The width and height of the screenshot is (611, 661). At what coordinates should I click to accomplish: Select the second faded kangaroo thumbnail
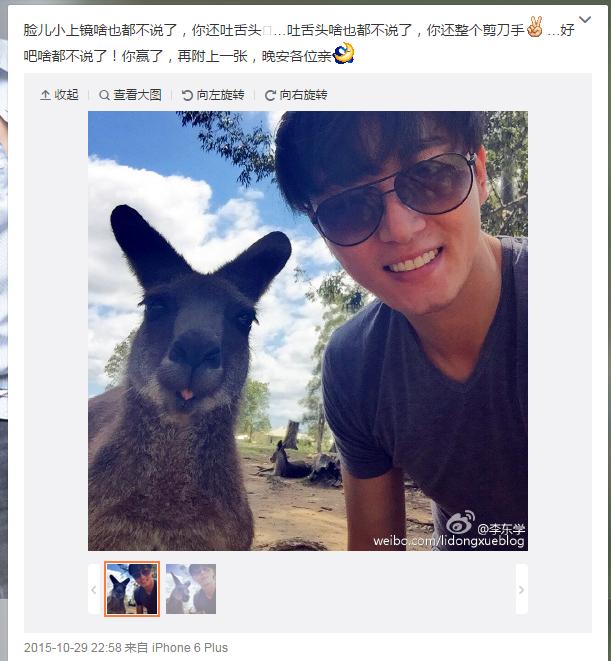pos(191,589)
